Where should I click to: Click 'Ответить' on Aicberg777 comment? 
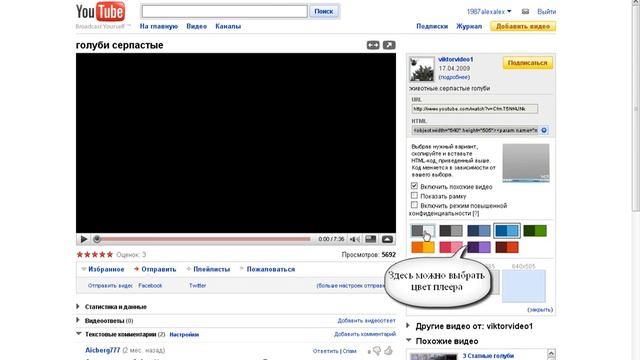[326, 351]
